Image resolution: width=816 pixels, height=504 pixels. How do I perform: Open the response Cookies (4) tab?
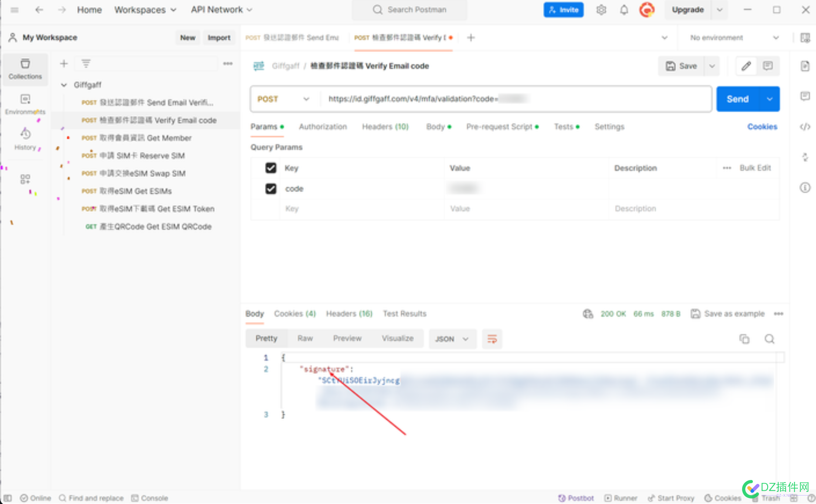coord(295,314)
